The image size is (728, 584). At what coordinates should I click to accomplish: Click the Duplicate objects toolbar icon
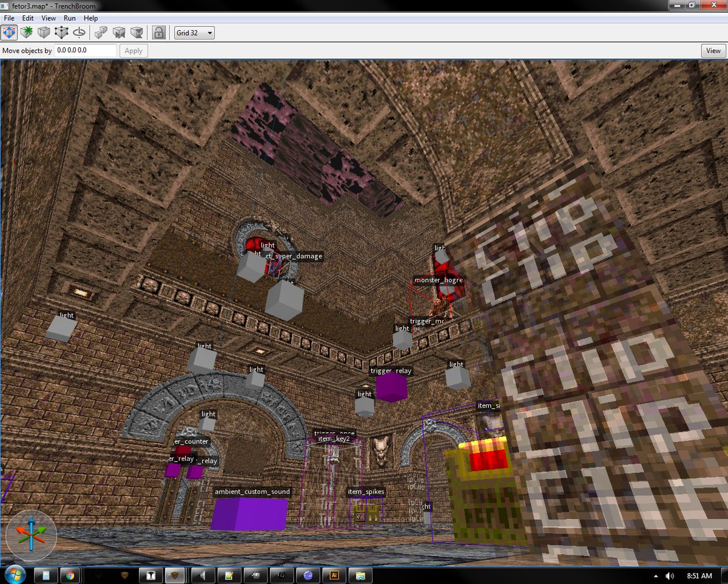101,32
